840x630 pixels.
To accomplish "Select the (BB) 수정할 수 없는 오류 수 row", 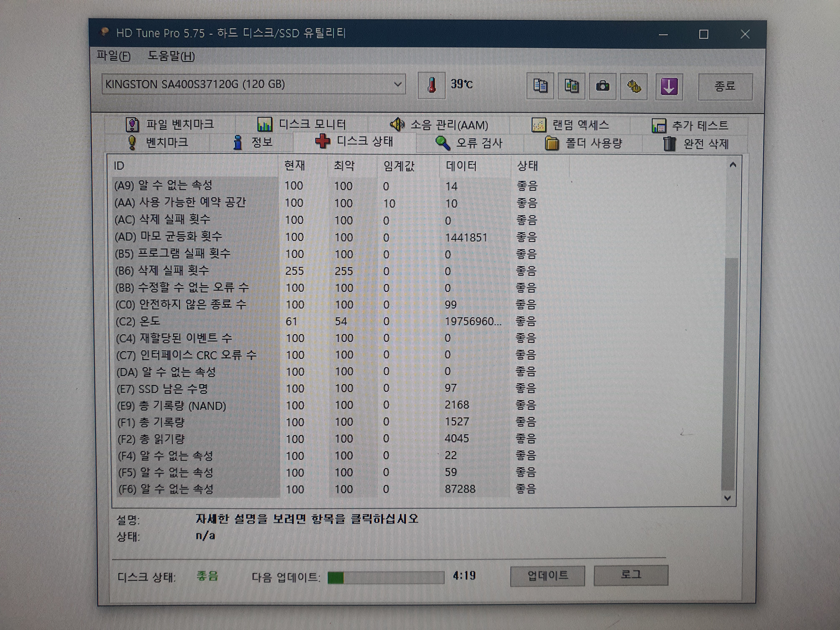I will tap(325, 287).
